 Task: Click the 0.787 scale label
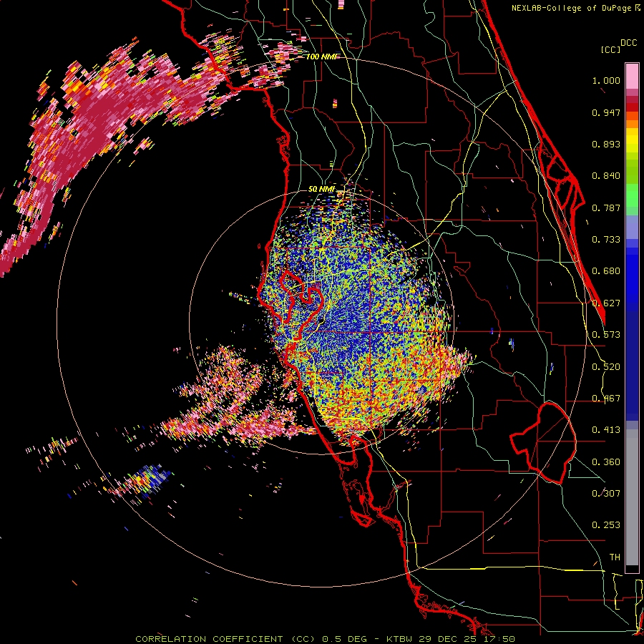click(x=606, y=208)
